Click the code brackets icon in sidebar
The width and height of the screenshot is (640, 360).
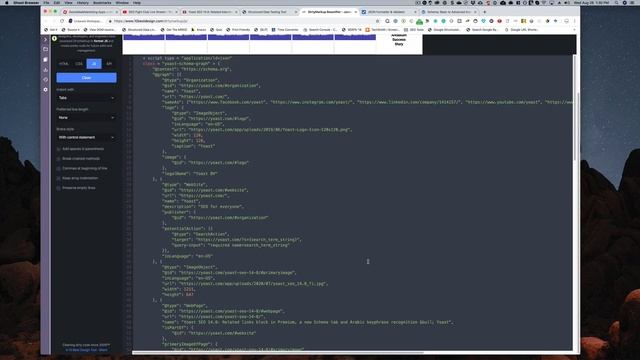[45, 80]
